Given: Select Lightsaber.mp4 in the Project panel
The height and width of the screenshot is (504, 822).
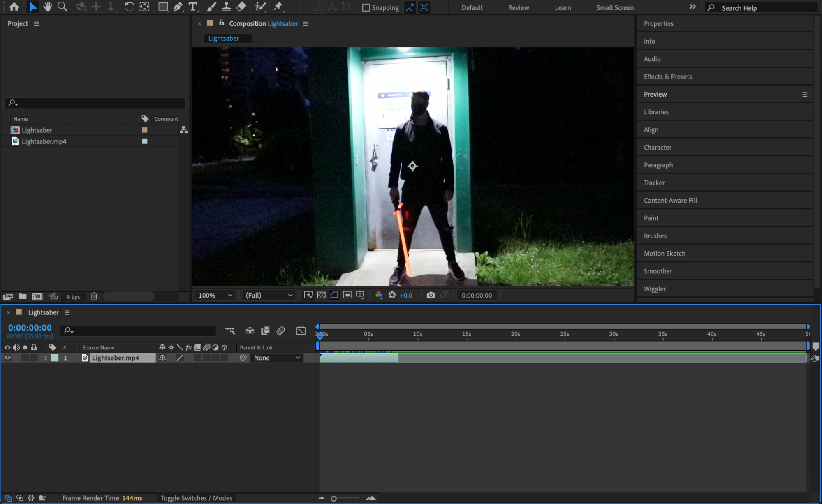Looking at the screenshot, I should coord(44,141).
